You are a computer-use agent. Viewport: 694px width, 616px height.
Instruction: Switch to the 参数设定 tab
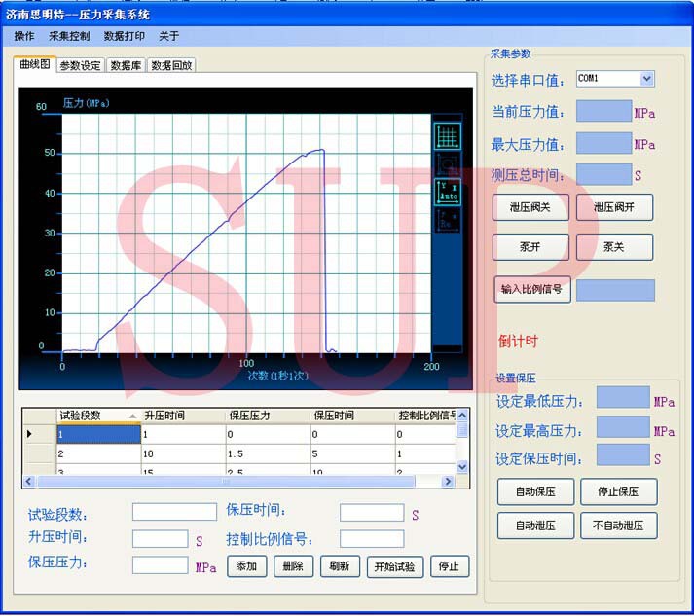pos(80,66)
